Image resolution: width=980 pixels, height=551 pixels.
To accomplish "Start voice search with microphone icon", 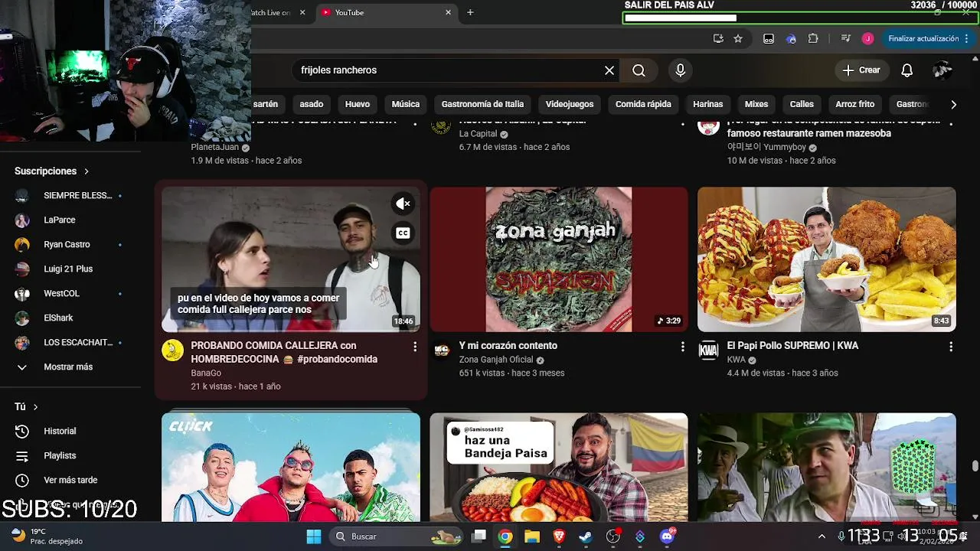I will [x=680, y=70].
